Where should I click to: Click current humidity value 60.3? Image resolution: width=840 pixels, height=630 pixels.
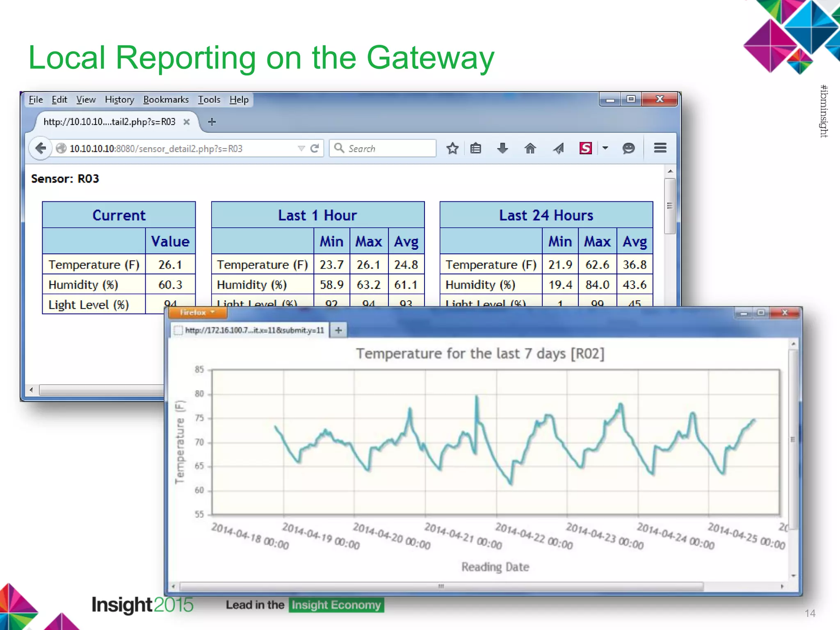(170, 285)
